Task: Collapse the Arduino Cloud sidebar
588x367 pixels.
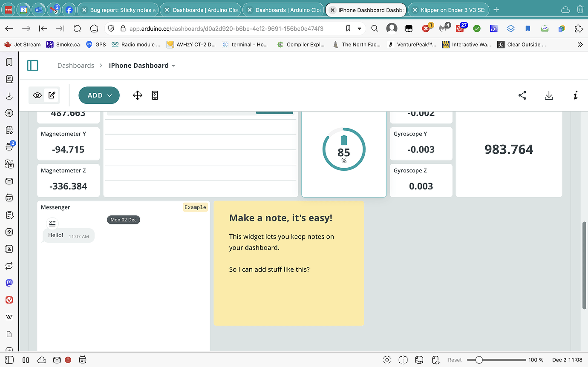Action: pyautogui.click(x=32, y=65)
